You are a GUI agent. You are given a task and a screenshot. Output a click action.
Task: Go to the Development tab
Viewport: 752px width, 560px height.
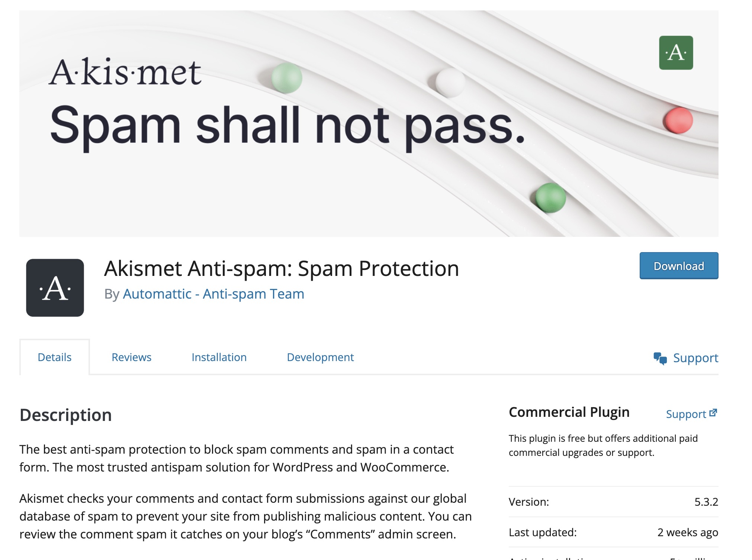point(320,357)
